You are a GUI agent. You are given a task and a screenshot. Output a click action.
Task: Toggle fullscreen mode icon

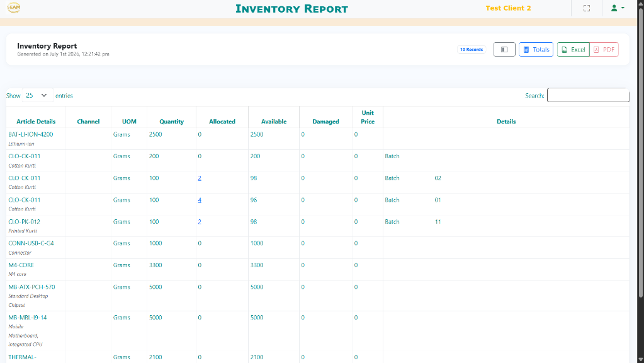coord(587,8)
